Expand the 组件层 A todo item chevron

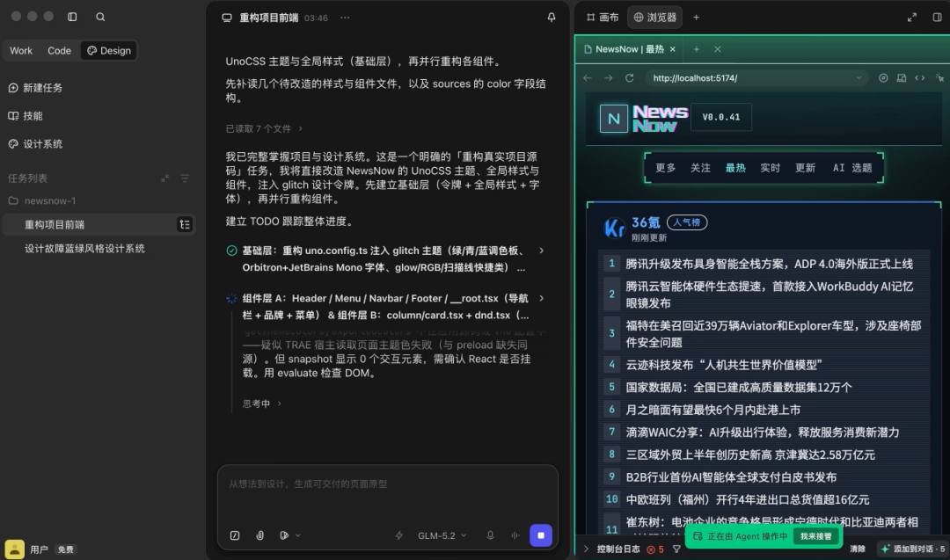[x=541, y=298]
